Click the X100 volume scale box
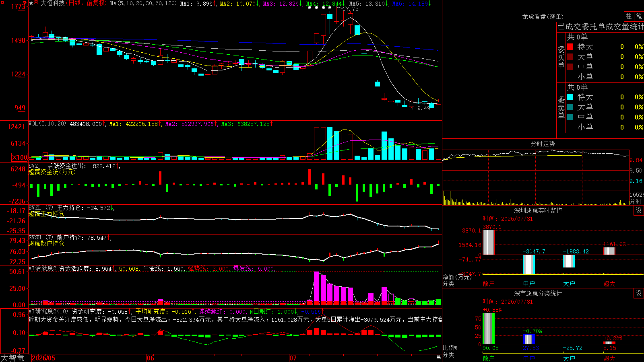The width and height of the screenshot is (644, 362). 20,157
